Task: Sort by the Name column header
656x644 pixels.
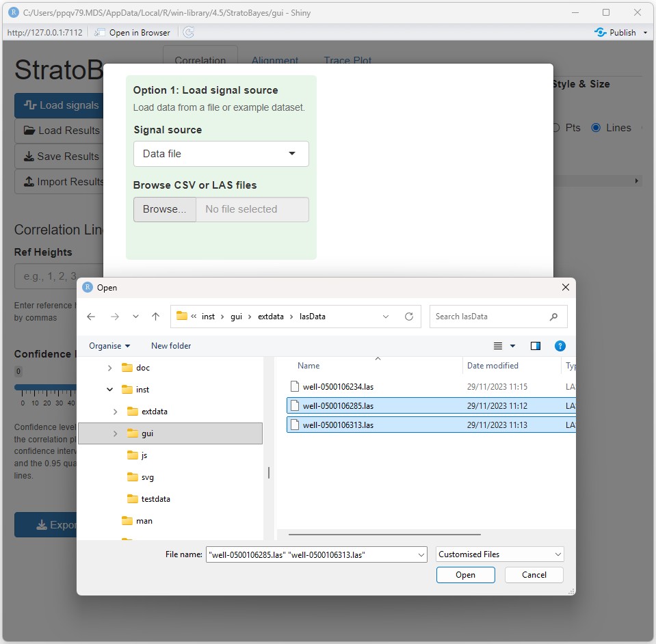Action: pos(309,366)
